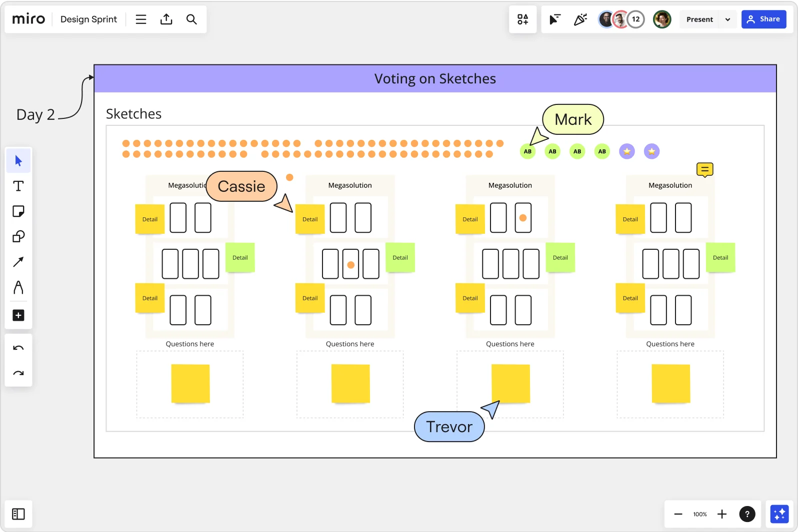This screenshot has height=532, width=798.
Task: Click the Undo arrow
Action: [x=18, y=348]
